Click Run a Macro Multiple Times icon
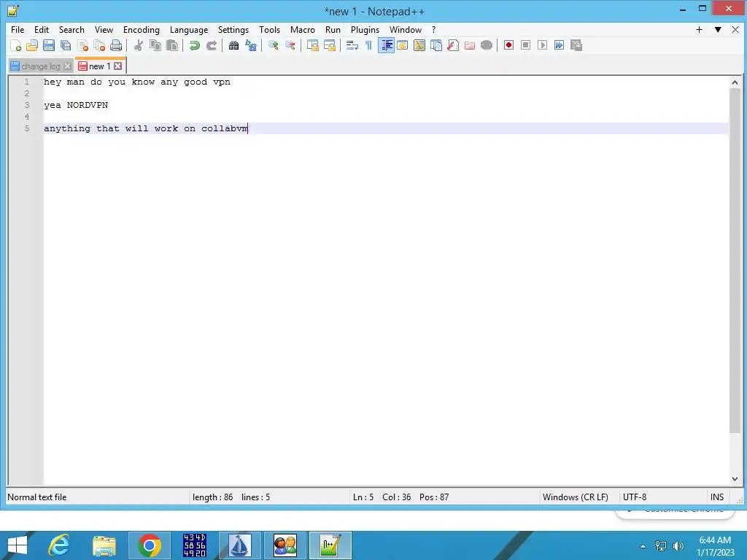 (x=559, y=45)
